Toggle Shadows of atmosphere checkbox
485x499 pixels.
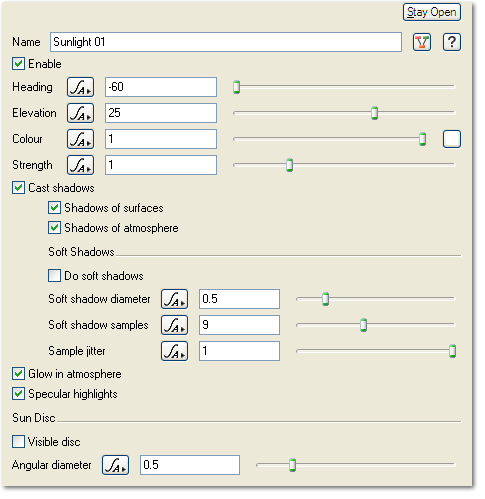[x=54, y=228]
